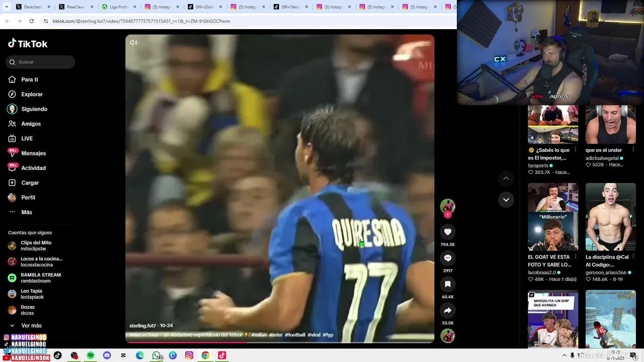The width and height of the screenshot is (644, 362).
Task: Mute the video with the speaker icon
Action: (133, 42)
